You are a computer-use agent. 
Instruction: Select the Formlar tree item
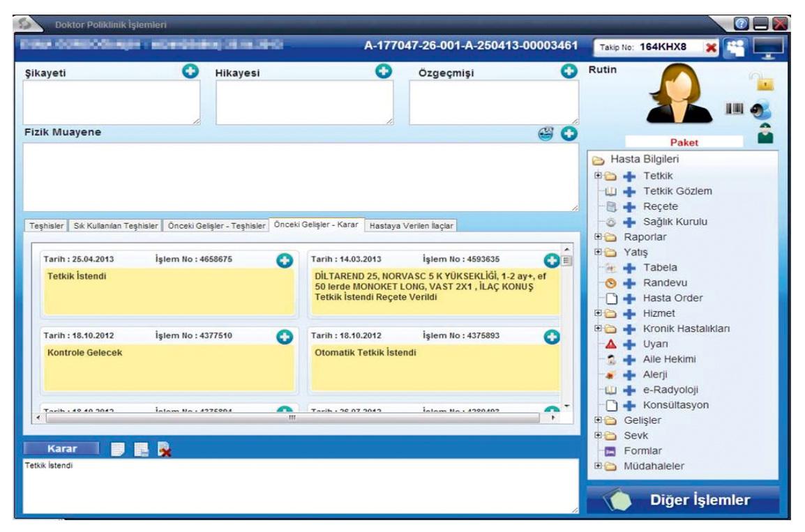click(x=642, y=451)
